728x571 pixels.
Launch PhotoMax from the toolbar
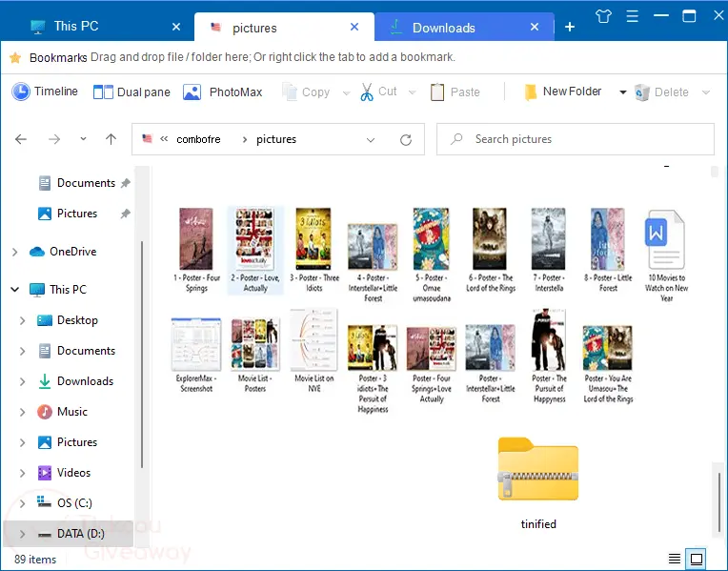point(222,92)
